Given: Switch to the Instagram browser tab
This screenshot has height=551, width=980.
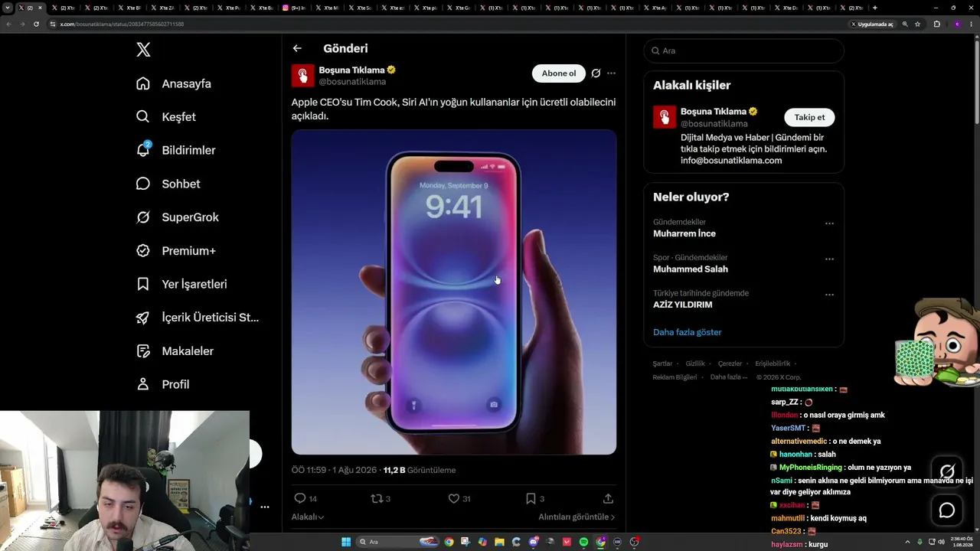Looking at the screenshot, I should point(293,8).
